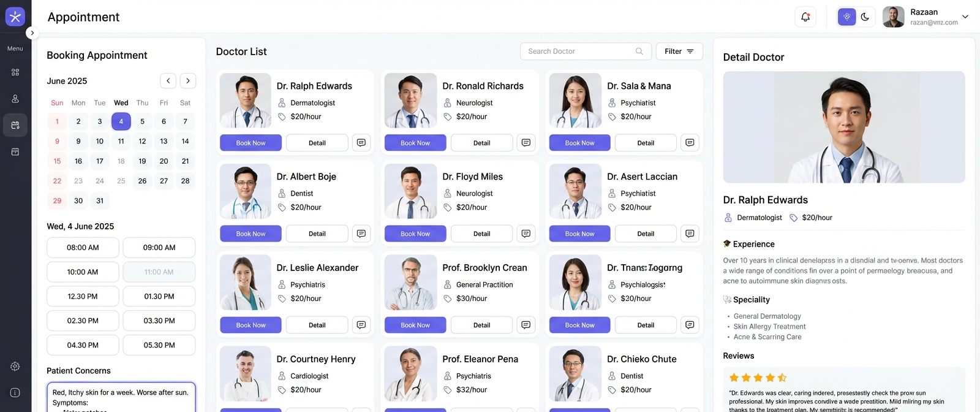Go to next month in calendar
The width and height of the screenshot is (980, 412).
tap(188, 81)
